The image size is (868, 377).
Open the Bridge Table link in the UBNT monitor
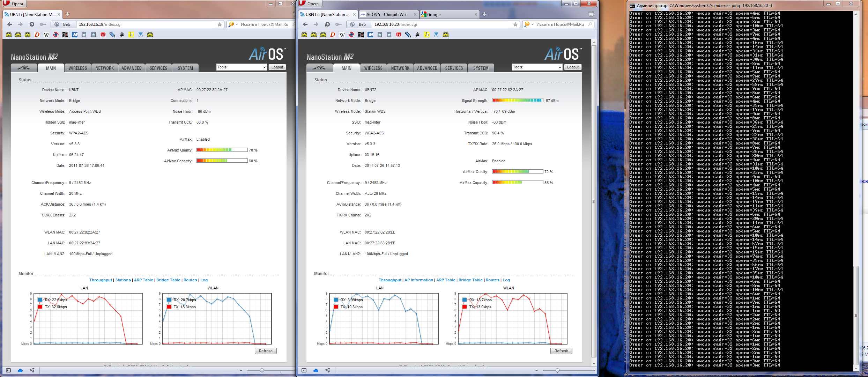point(168,280)
